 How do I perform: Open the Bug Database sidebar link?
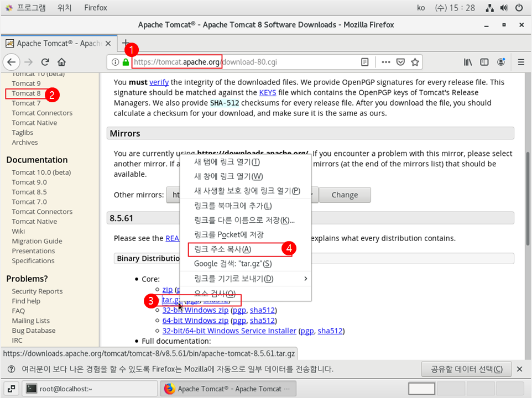click(x=34, y=331)
